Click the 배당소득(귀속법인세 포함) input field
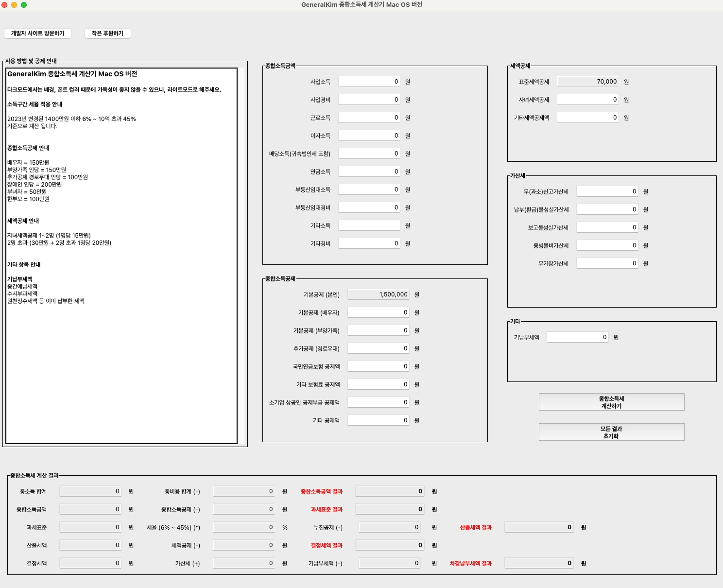The width and height of the screenshot is (723, 588). pos(369,154)
